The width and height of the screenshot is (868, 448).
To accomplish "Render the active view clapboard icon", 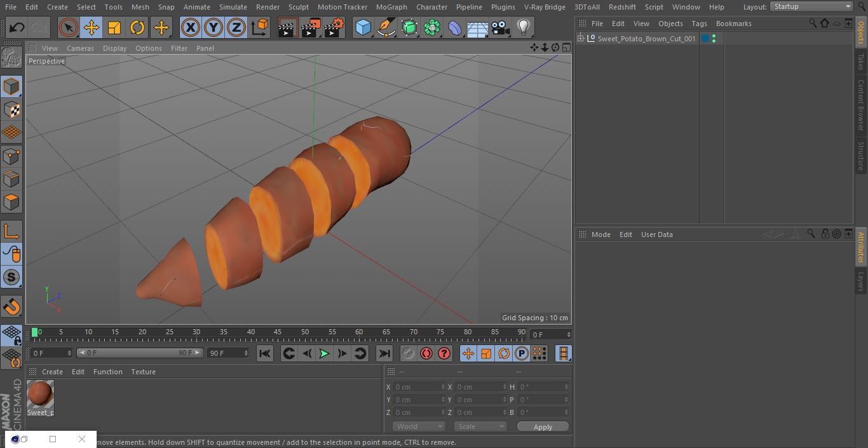I will 288,28.
